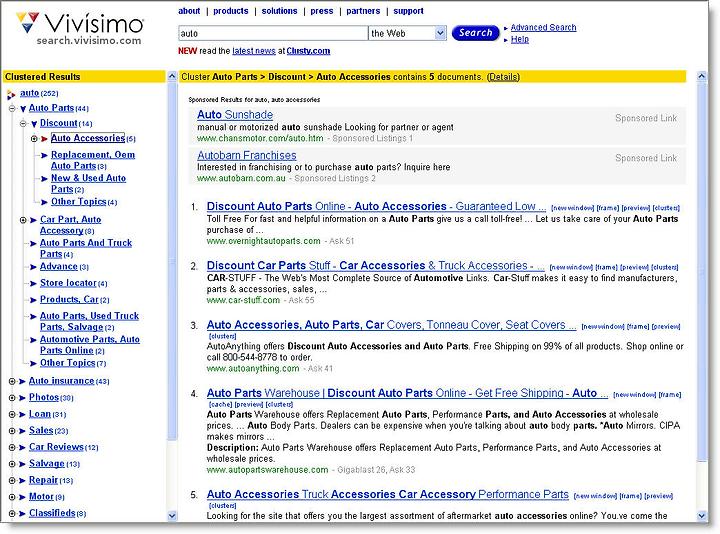This screenshot has width=720, height=534.
Task: Click the arrow icon beside Photos
Action: pos(22,398)
